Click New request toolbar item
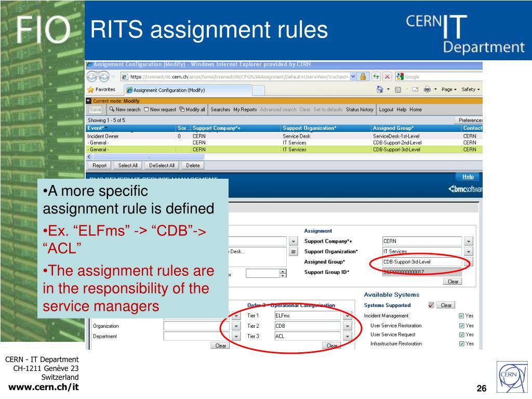Viewport: 532px width, 399px height. (x=160, y=110)
